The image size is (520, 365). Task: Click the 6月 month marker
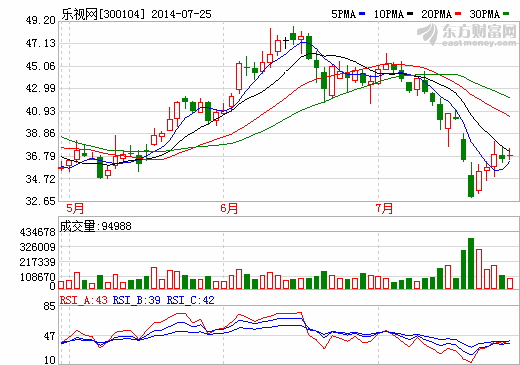click(x=229, y=209)
